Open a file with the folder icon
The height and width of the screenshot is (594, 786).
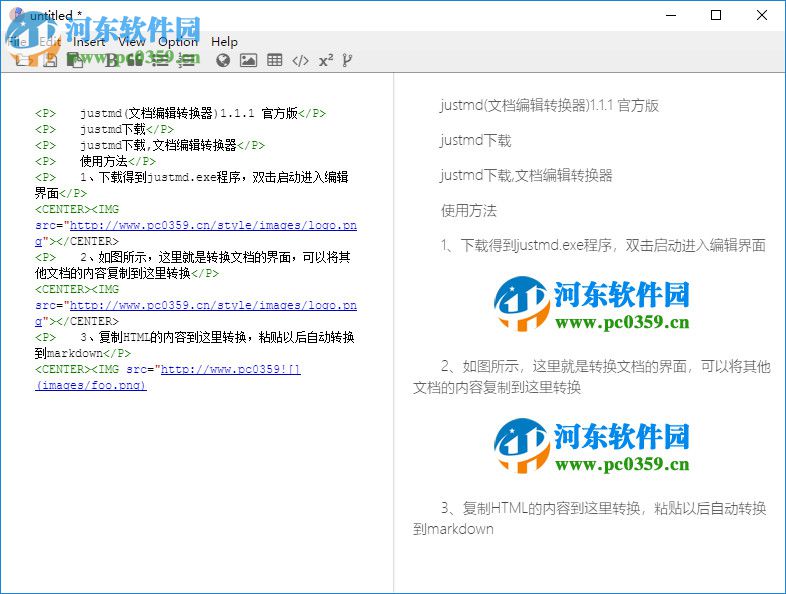(24, 61)
